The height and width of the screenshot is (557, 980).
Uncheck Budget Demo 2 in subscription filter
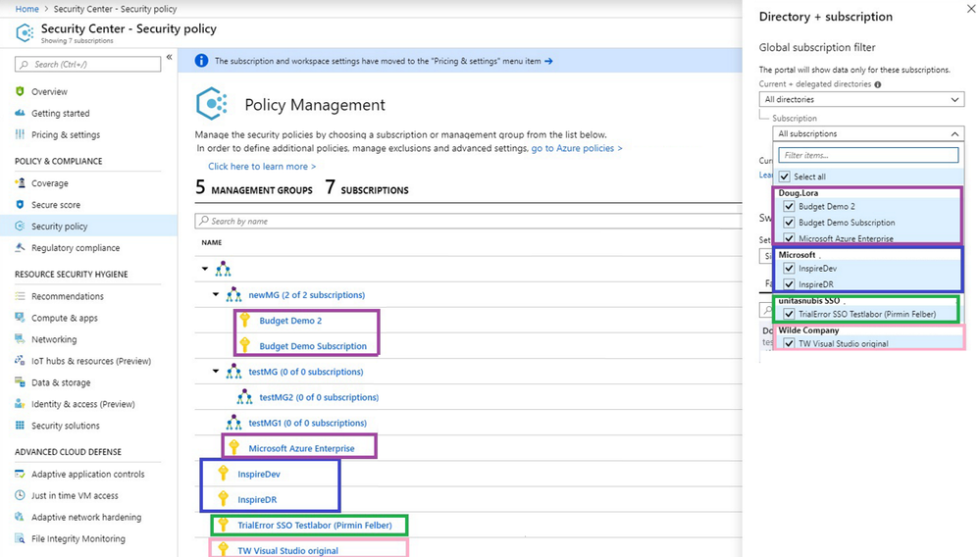[x=789, y=206]
